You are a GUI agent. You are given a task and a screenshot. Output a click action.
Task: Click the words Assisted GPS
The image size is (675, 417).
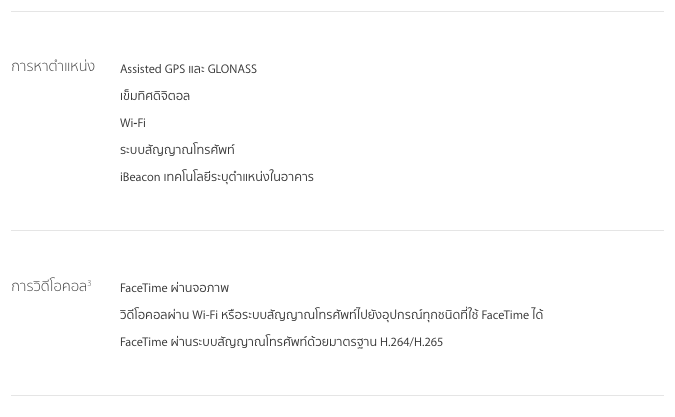point(152,69)
